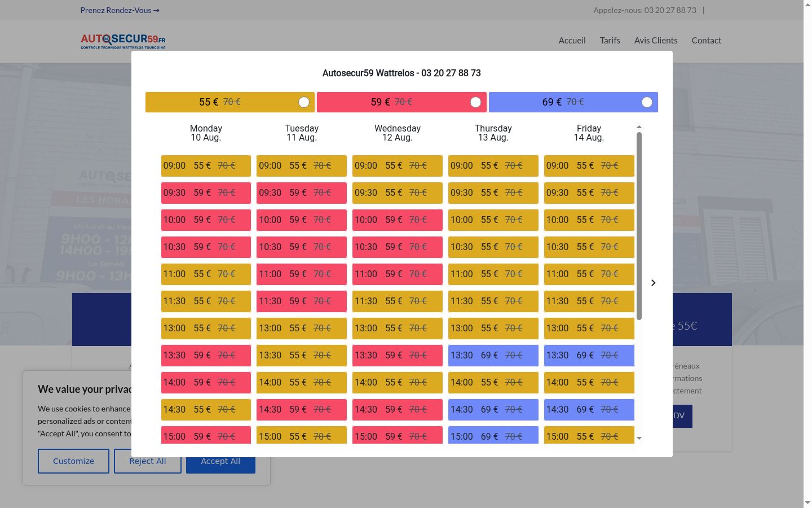Open the Accueil menu item
812x508 pixels.
[572, 41]
